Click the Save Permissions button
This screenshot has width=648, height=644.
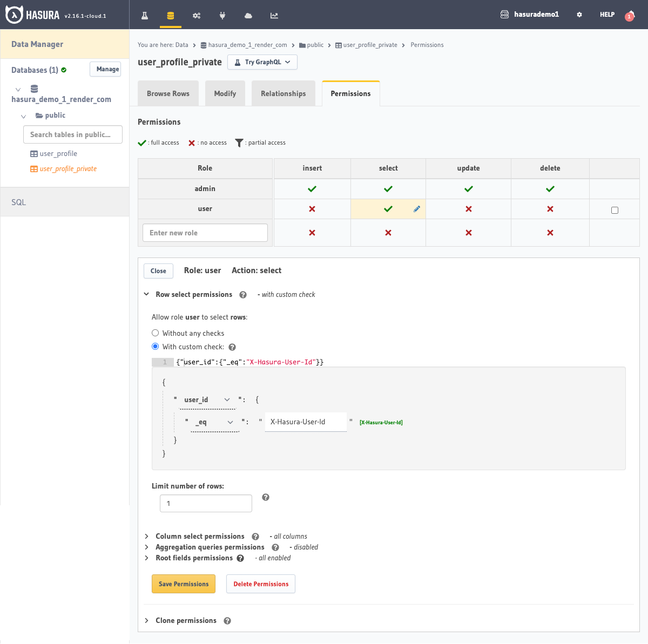tap(184, 584)
